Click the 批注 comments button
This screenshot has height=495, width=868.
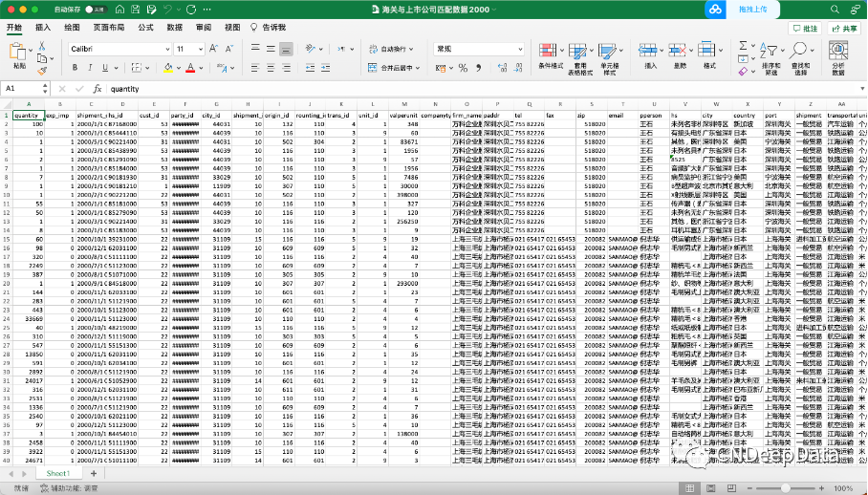(804, 29)
